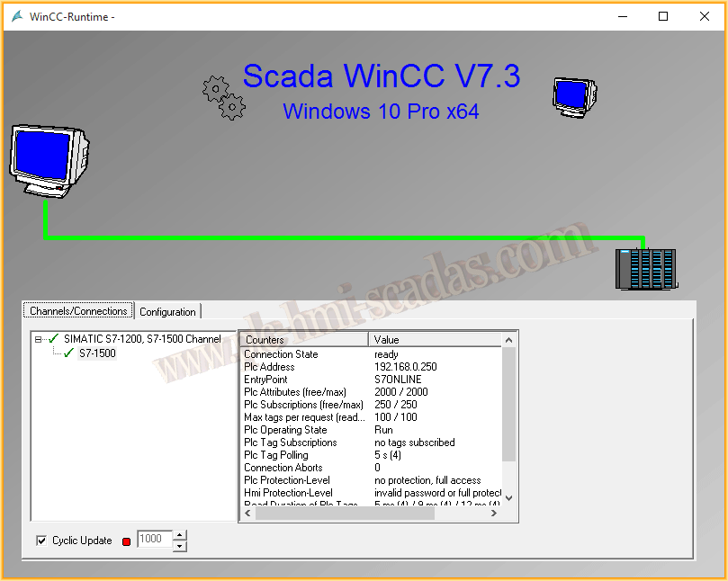
Task: Open the Channels/Connections tab
Action: click(x=78, y=311)
